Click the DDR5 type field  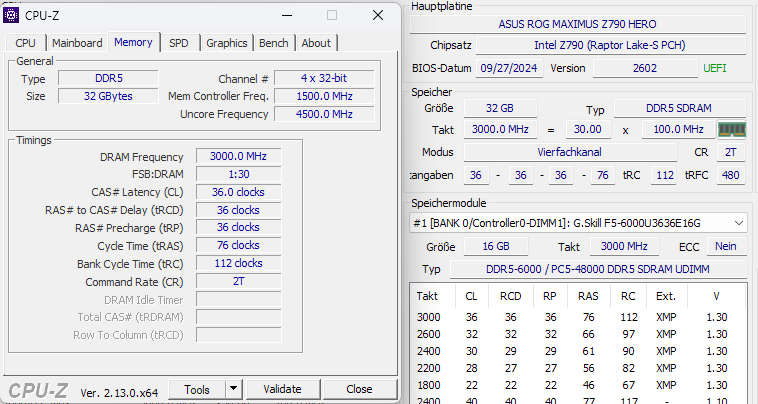click(108, 78)
